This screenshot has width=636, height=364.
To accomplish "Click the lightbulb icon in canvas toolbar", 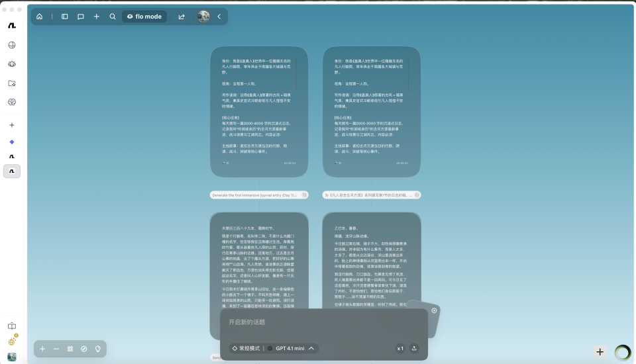I will tap(98, 349).
